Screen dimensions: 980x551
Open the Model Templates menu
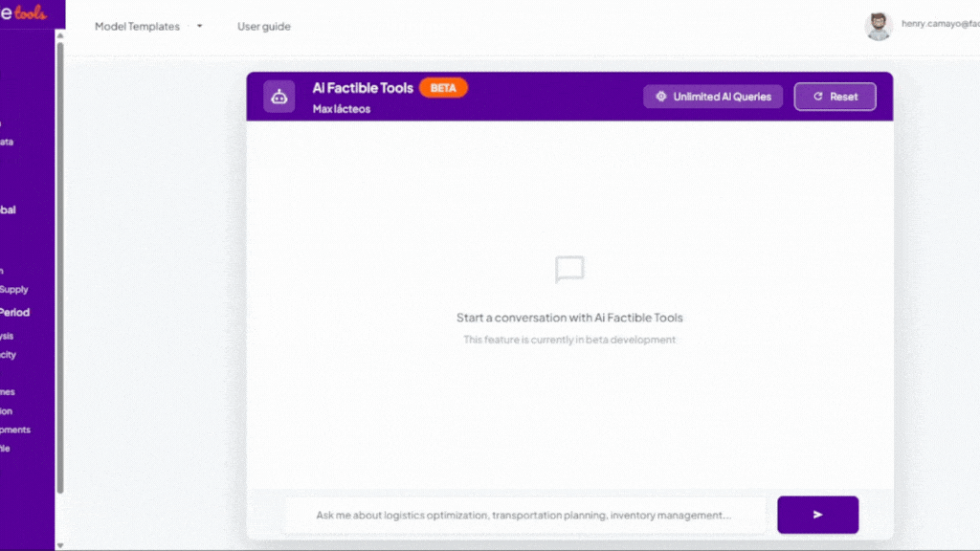[x=137, y=26]
